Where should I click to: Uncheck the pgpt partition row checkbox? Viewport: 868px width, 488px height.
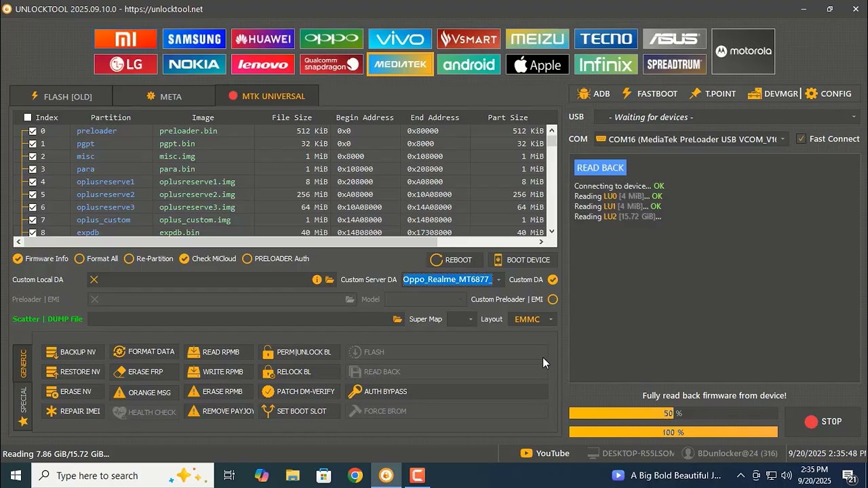[x=33, y=144]
